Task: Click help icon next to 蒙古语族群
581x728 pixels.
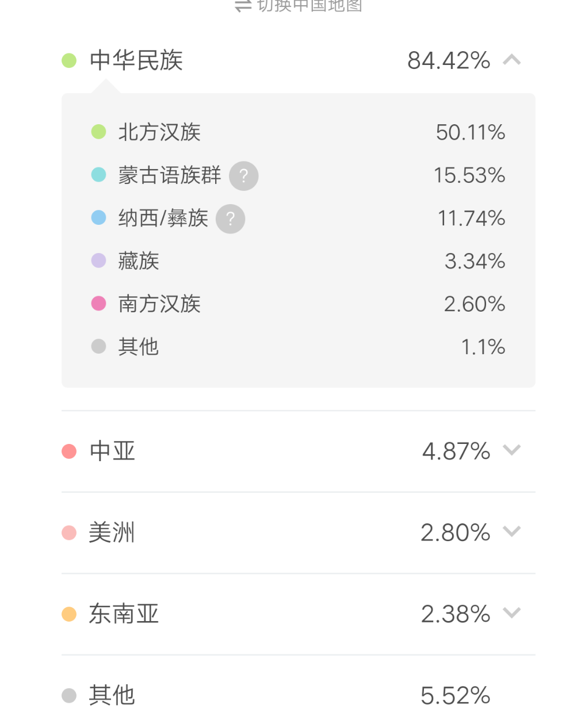Action: (244, 176)
